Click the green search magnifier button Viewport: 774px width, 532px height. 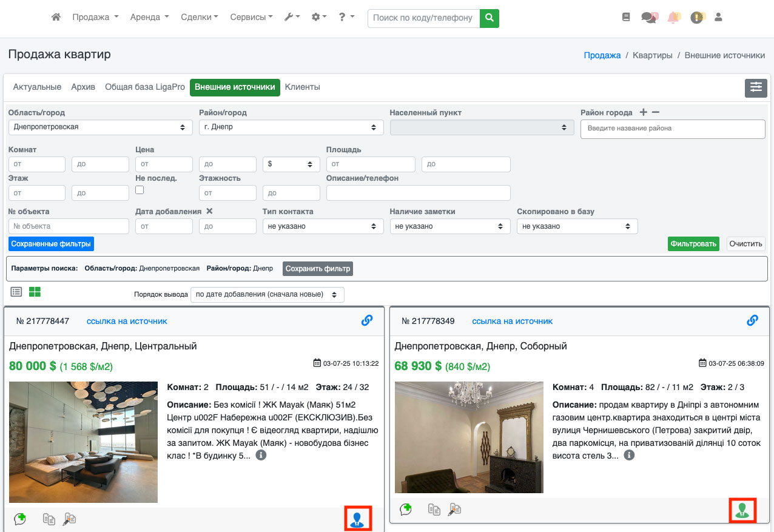tap(489, 18)
